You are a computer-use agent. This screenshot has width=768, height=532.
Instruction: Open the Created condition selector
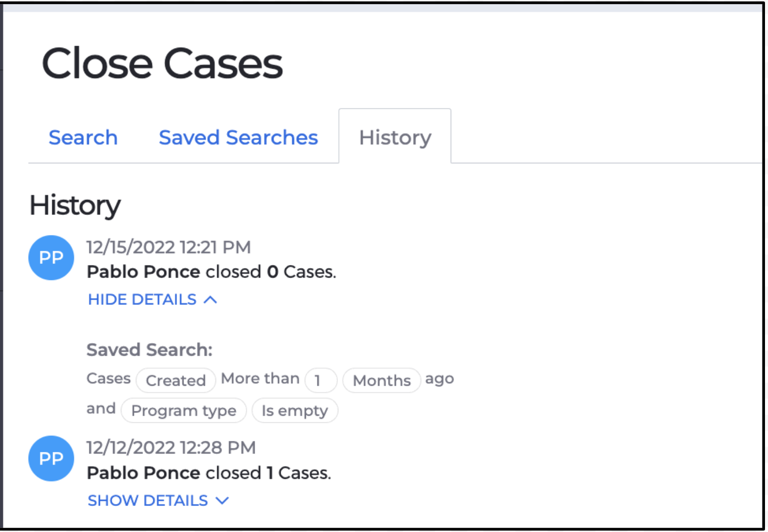[x=175, y=380]
